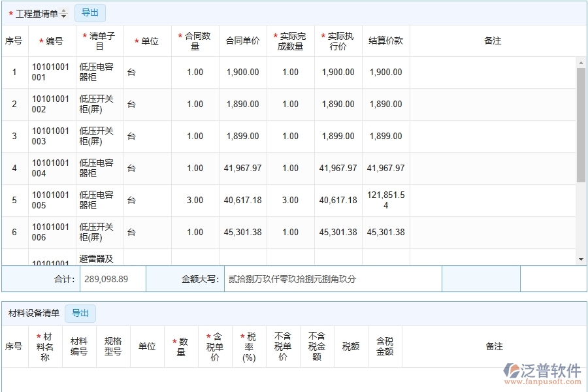Click 导出 button for 材料设备清单
The image size is (588, 392).
pyautogui.click(x=80, y=314)
